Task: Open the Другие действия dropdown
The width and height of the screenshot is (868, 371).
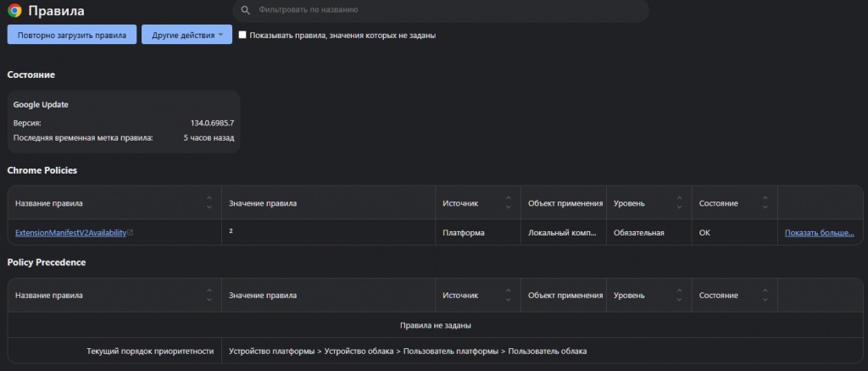Action: pos(186,35)
